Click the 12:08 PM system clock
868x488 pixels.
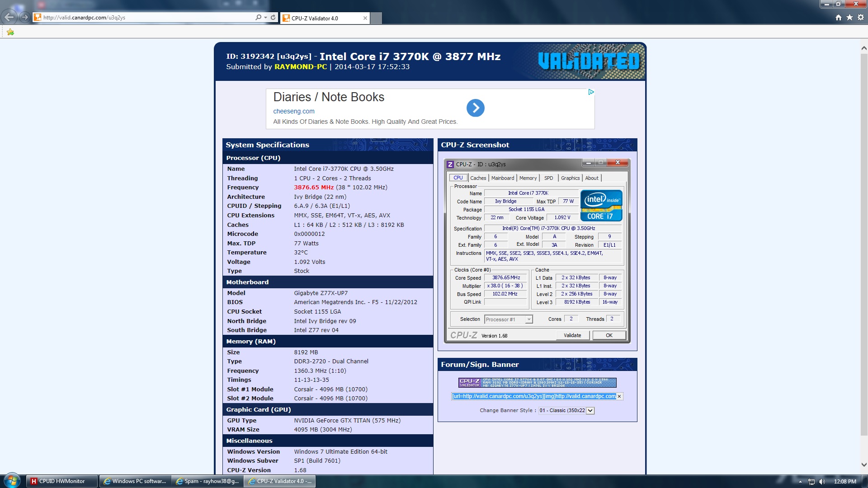(845, 482)
